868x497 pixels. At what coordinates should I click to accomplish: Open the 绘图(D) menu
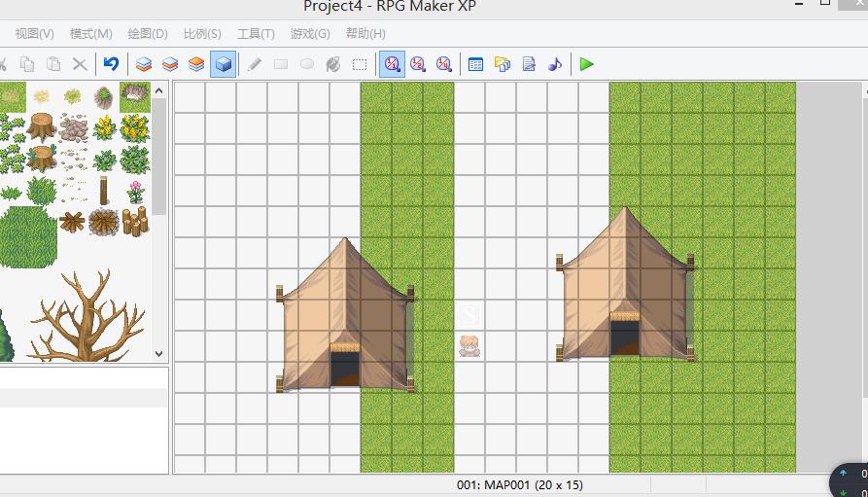tap(148, 34)
